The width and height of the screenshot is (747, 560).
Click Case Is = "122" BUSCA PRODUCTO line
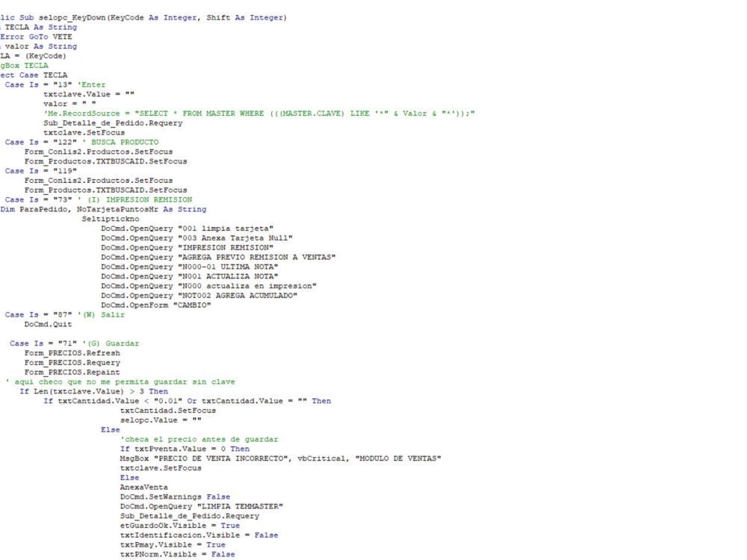[82, 142]
